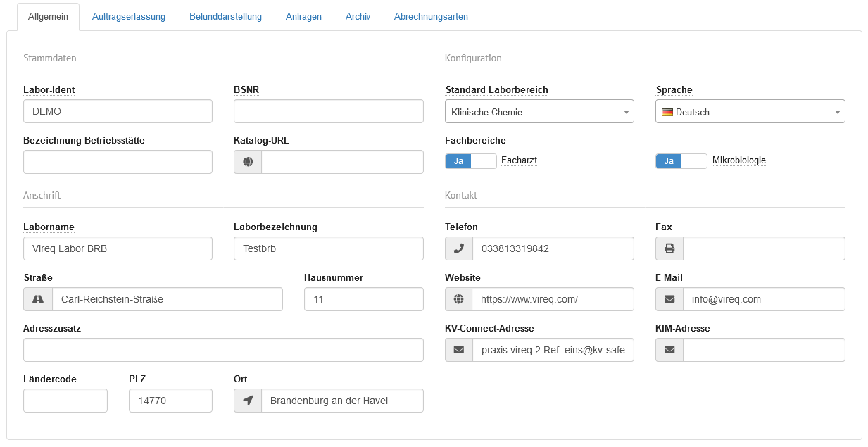Toggle the Mikrobiologie switch
Image resolution: width=868 pixels, height=447 pixels.
(x=681, y=161)
